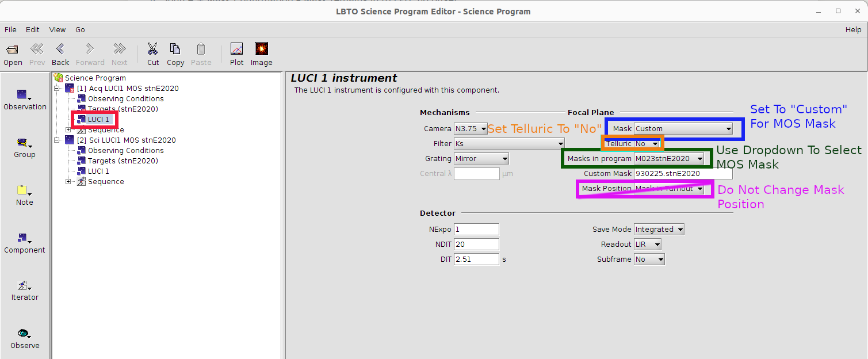This screenshot has height=359, width=868.
Task: Open the Filter Ks dropdown
Action: point(508,144)
